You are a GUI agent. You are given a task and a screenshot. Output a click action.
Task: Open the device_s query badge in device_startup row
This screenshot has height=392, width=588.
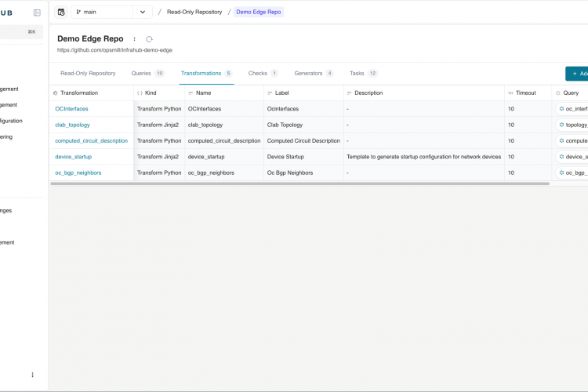coord(572,157)
